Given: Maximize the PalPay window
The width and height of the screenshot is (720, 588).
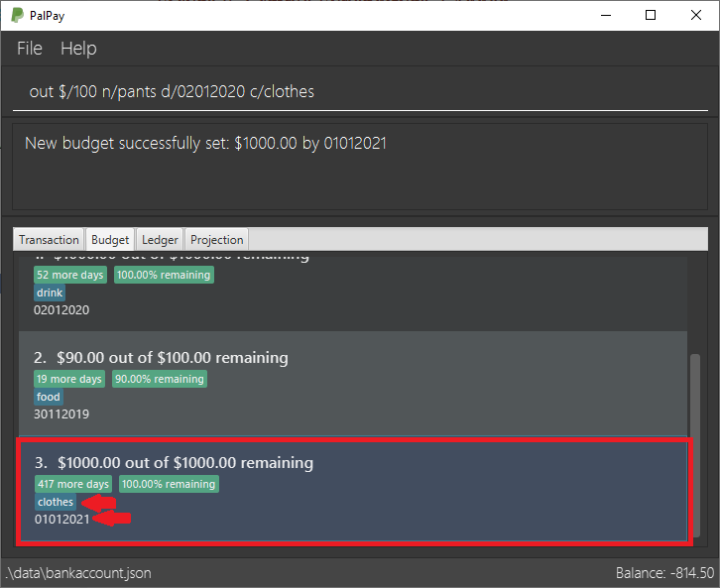Looking at the screenshot, I should tap(651, 15).
